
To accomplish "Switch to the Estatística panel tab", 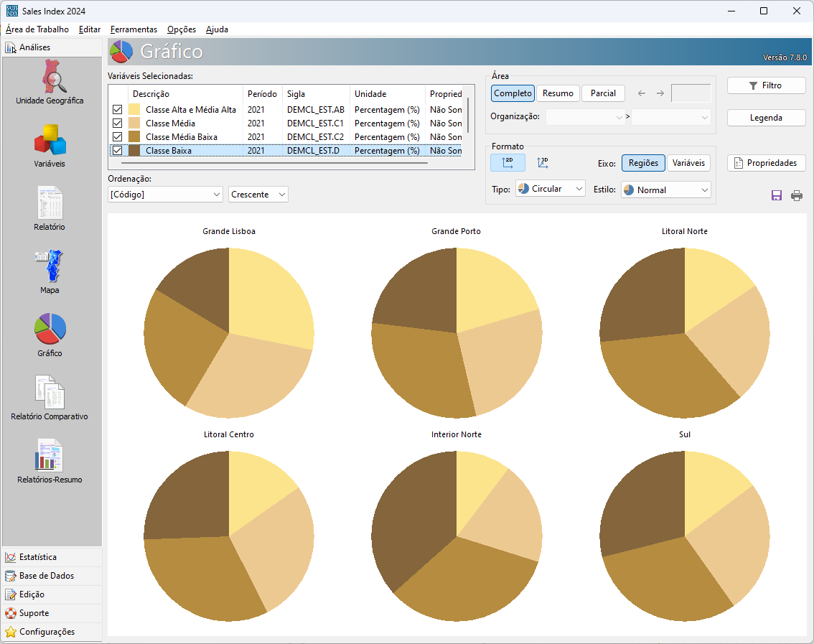I will pyautogui.click(x=38, y=557).
